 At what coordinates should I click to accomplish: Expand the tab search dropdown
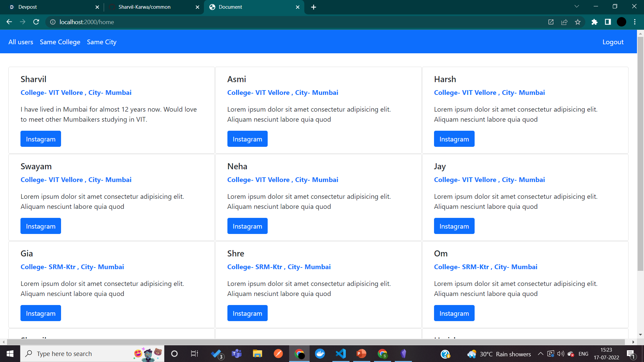577,6
